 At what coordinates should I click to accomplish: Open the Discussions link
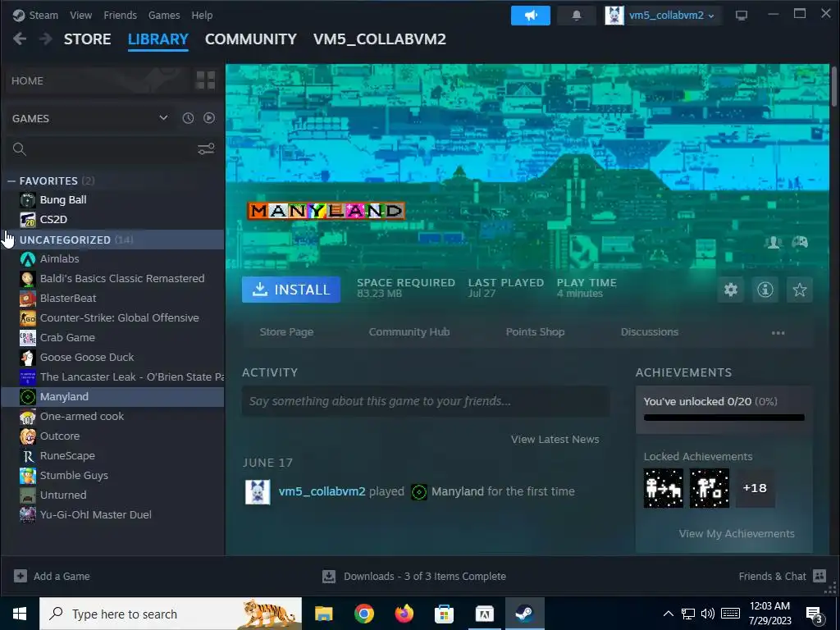click(650, 332)
